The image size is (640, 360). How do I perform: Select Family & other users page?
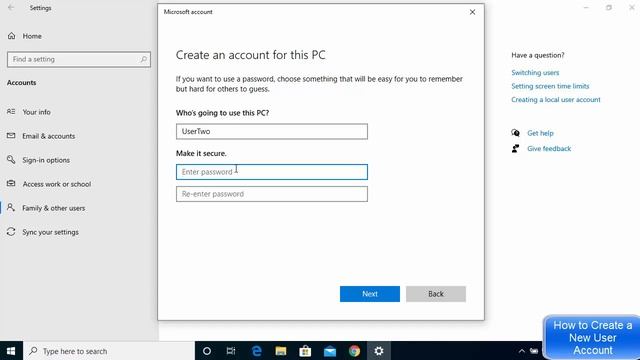(53, 208)
